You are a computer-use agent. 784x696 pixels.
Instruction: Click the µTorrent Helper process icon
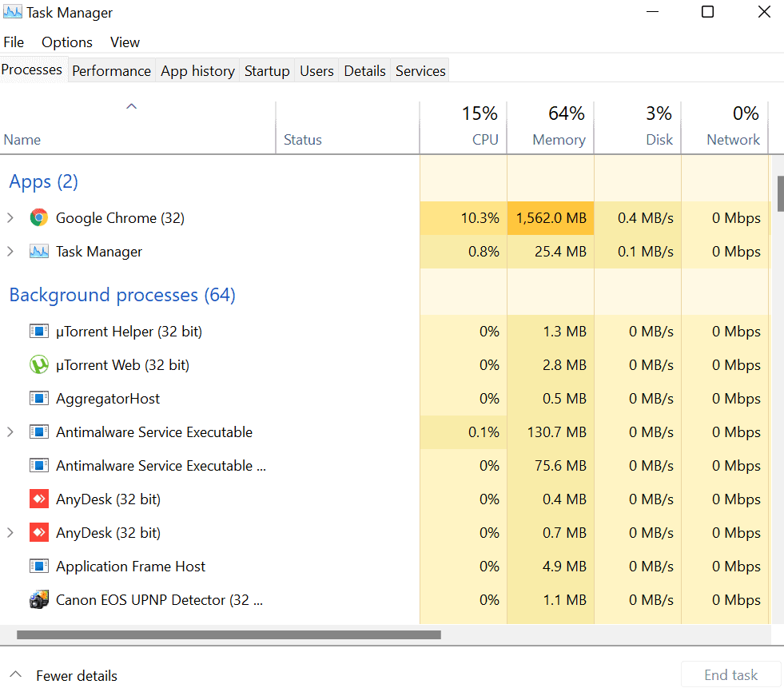click(x=39, y=332)
